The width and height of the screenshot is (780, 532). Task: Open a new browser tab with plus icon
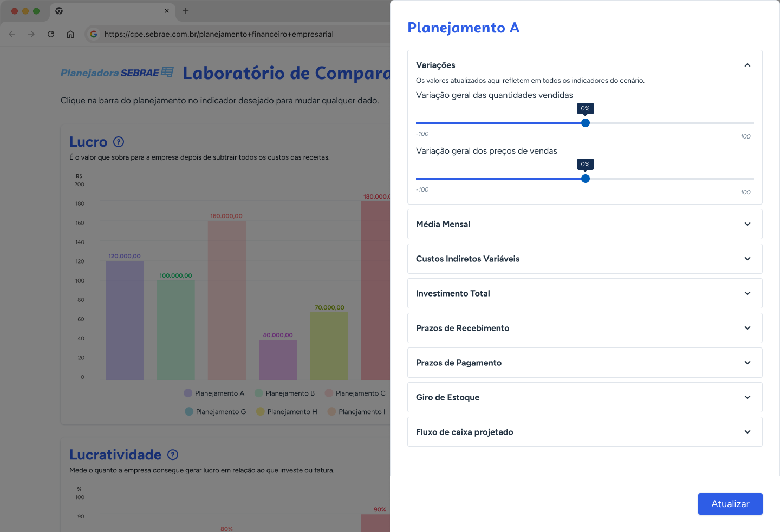click(x=186, y=11)
